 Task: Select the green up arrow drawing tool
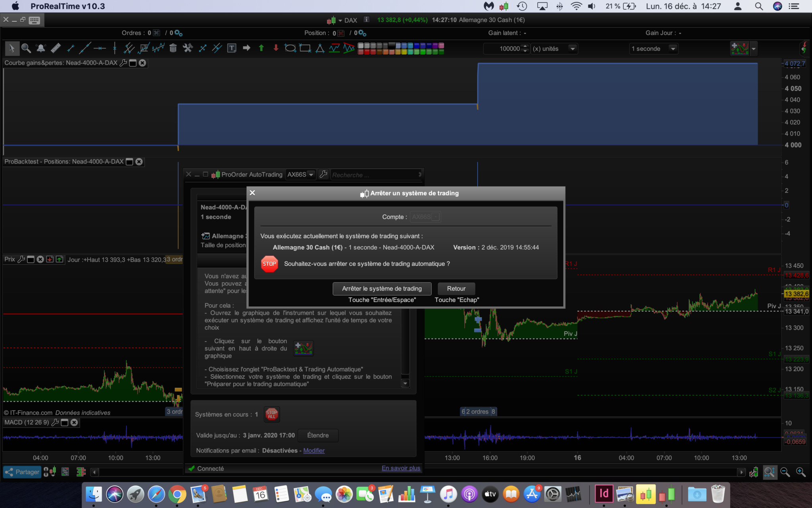pos(261,48)
